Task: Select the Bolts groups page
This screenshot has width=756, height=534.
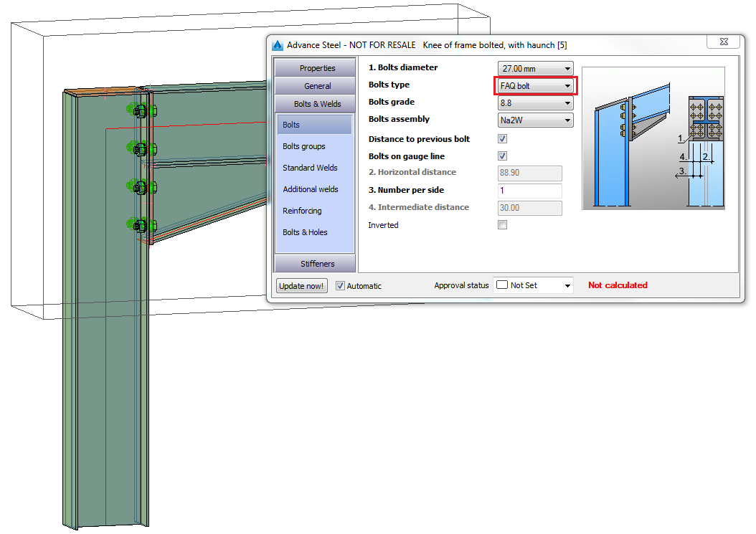Action: [304, 146]
